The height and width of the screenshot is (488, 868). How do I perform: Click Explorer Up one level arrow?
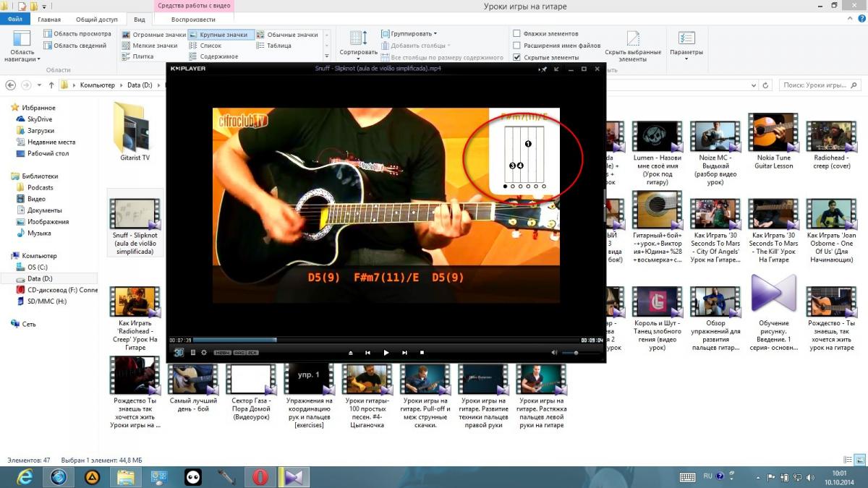click(x=51, y=85)
